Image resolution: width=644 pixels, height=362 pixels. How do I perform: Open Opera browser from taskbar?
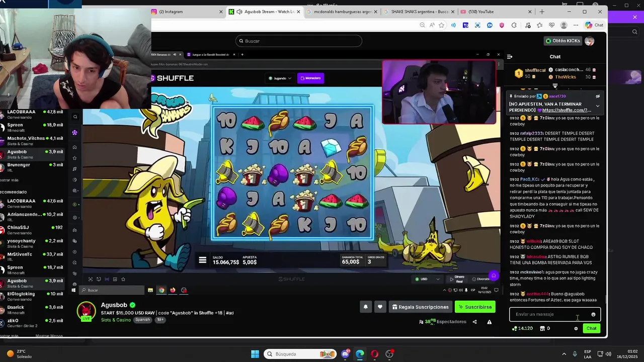374,354
